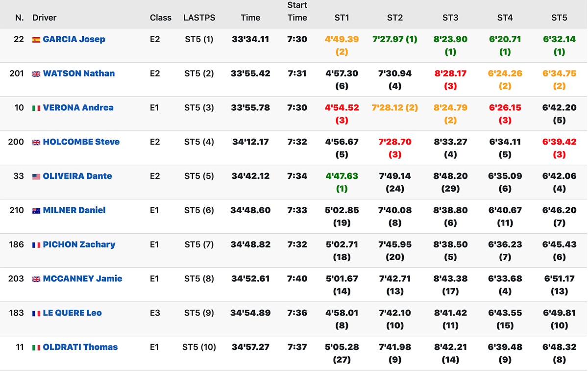Click the orange ST2 time 7'28.12 (2)
This screenshot has width=588, height=371.
pyautogui.click(x=395, y=108)
